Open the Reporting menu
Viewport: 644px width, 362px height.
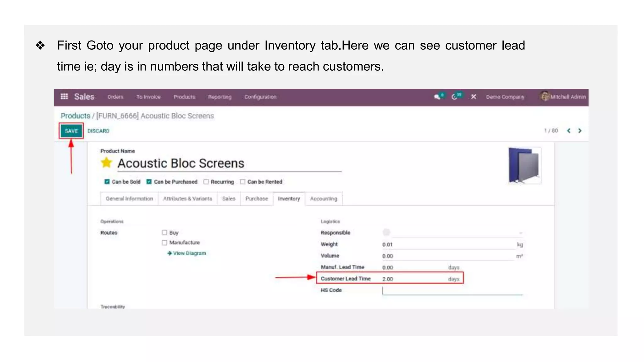click(219, 97)
